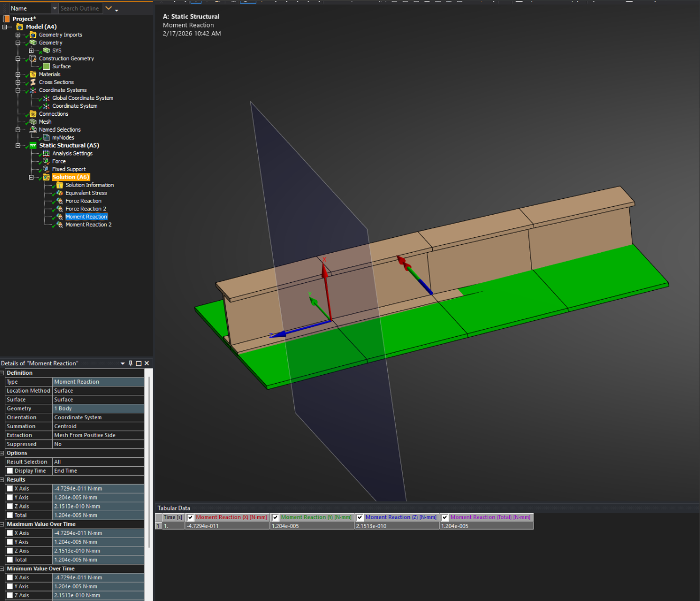Image resolution: width=700 pixels, height=601 pixels.
Task: Select the Mesh icon in outline
Action: pyautogui.click(x=33, y=122)
